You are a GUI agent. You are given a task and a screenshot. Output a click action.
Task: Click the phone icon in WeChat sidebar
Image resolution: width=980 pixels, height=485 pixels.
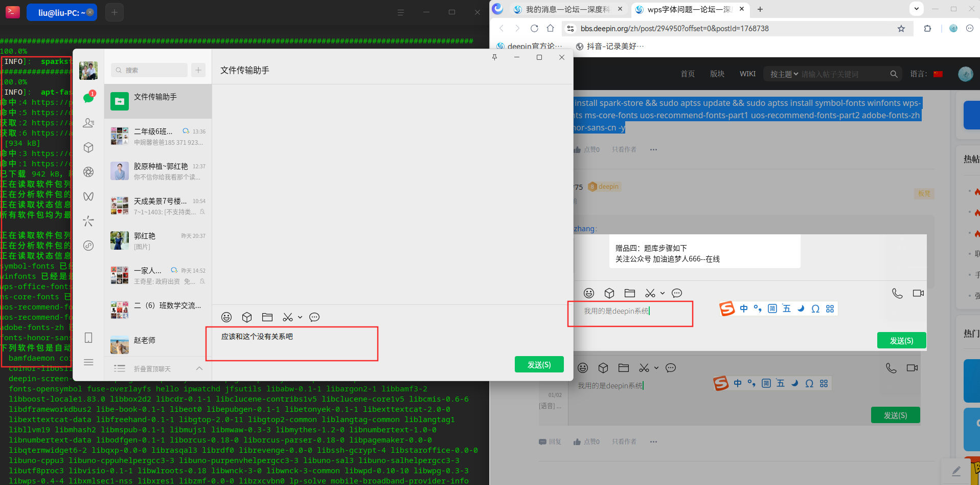pos(88,338)
